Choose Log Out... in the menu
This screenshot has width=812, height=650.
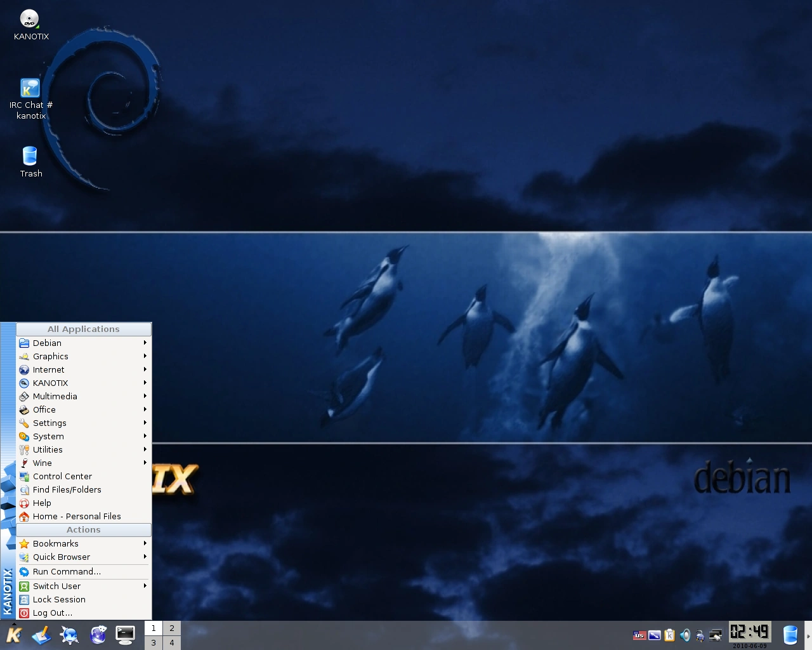point(53,613)
